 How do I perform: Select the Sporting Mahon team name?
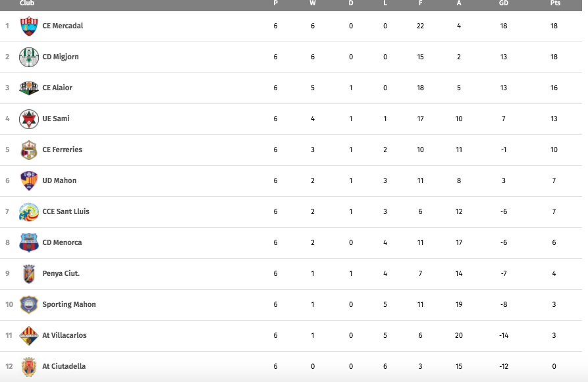(69, 305)
